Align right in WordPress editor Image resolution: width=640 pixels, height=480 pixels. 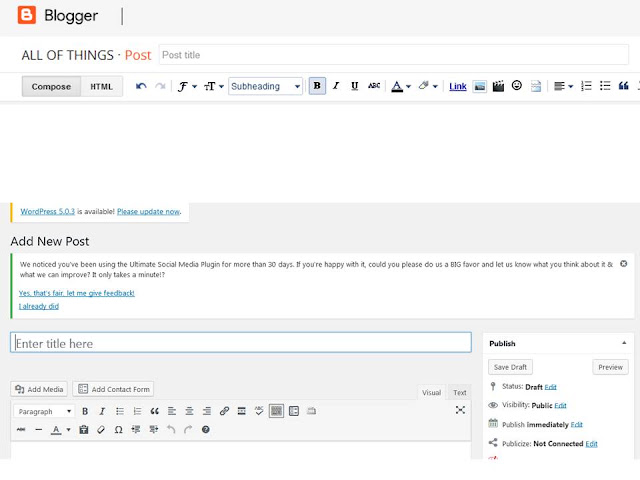click(x=207, y=411)
